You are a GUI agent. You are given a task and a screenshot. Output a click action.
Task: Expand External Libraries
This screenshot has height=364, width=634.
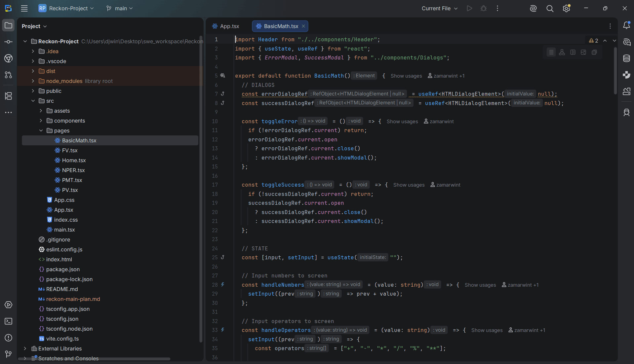tap(25, 348)
